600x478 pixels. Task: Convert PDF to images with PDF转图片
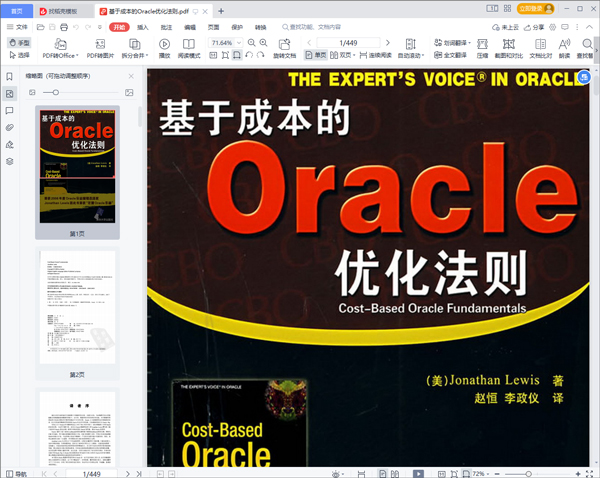tap(100, 48)
